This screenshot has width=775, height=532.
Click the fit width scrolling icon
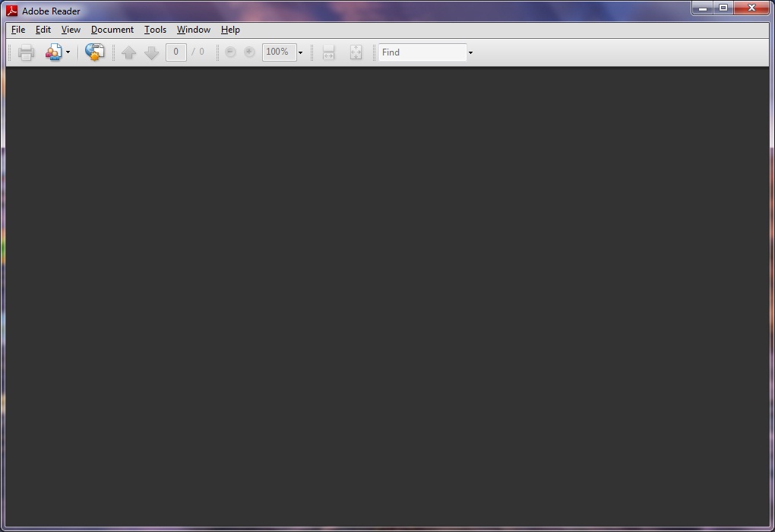329,52
